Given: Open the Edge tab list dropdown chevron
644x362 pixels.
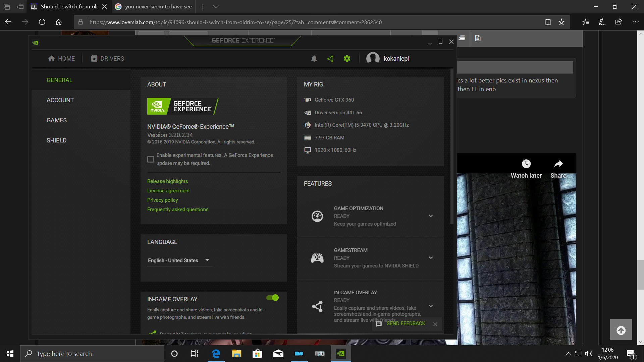Looking at the screenshot, I should click(x=216, y=7).
